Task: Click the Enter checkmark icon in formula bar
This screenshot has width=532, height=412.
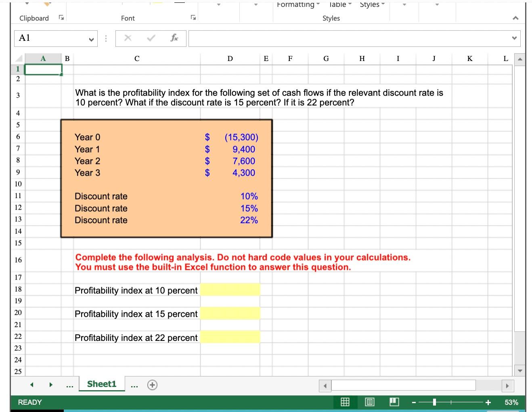Action: coord(151,38)
